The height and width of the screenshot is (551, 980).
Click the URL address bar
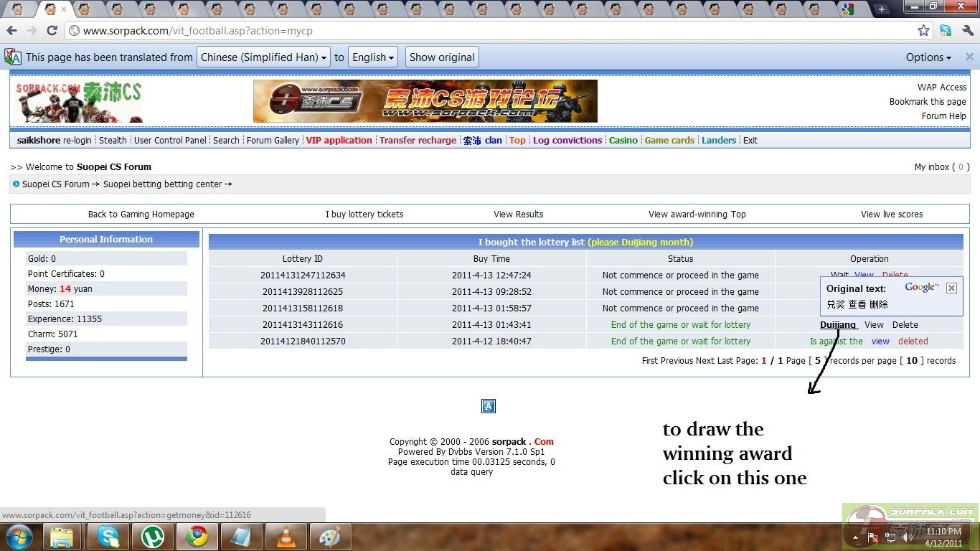tap(488, 31)
